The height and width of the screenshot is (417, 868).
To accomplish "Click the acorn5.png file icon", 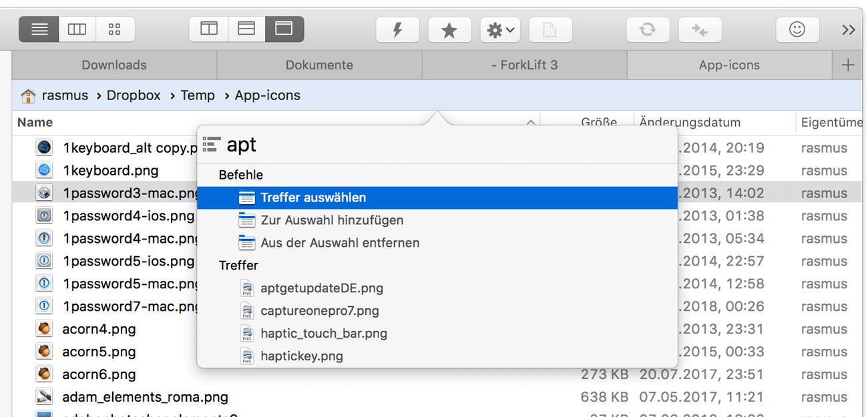I will [44, 352].
